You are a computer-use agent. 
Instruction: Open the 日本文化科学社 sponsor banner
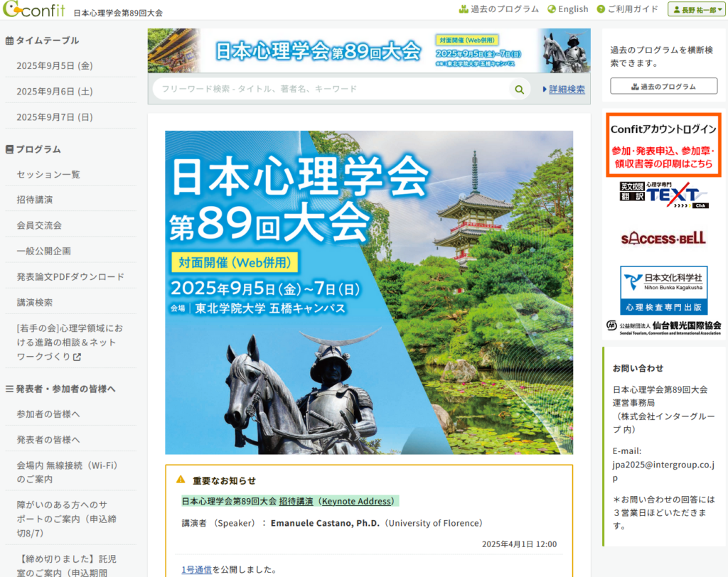click(663, 290)
